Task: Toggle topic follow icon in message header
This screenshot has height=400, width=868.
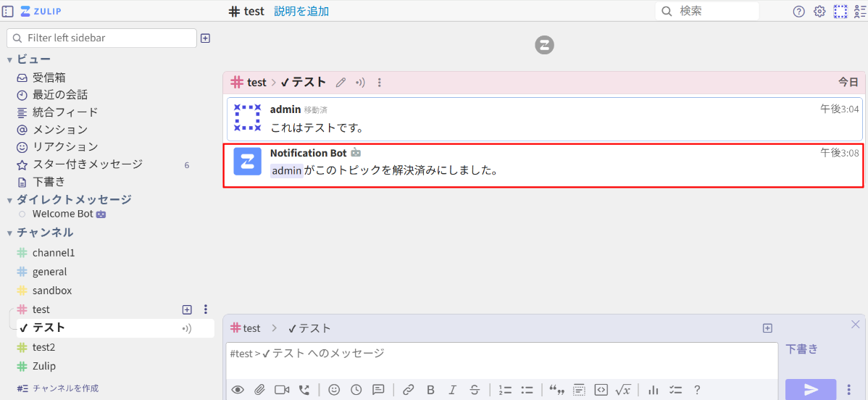Action: tap(360, 83)
